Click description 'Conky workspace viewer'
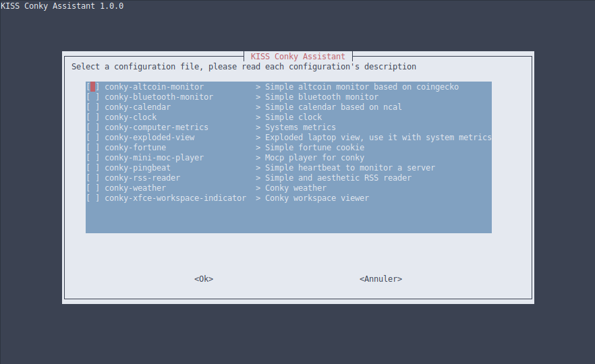 click(x=317, y=198)
